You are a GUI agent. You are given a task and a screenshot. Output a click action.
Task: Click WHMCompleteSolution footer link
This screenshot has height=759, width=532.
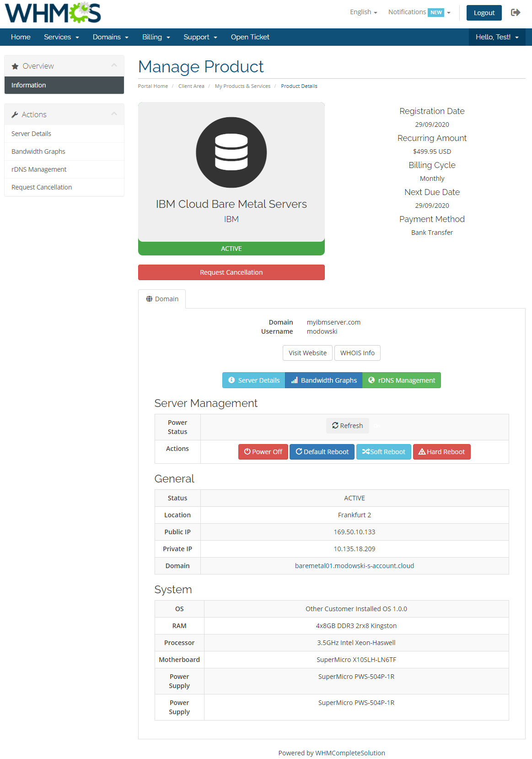[350, 753]
